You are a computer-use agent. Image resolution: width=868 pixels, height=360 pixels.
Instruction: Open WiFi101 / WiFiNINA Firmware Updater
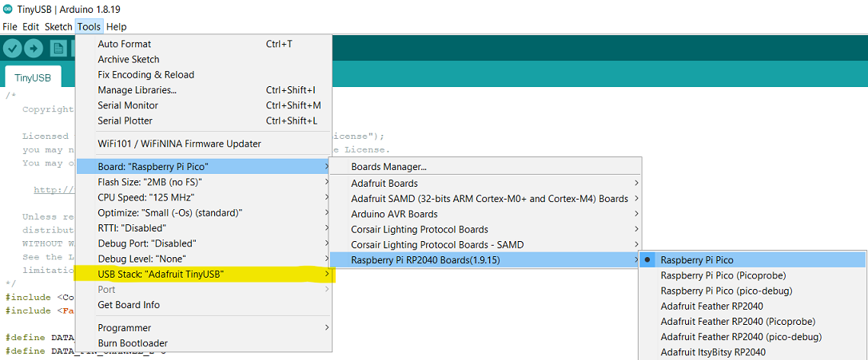tap(204, 144)
